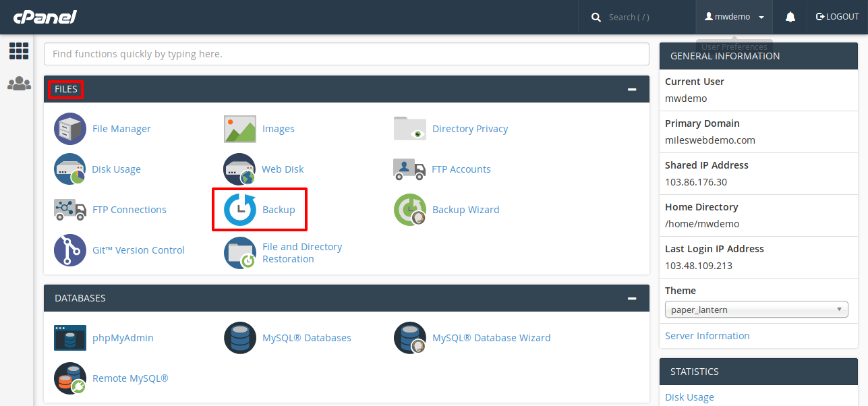This screenshot has width=868, height=406.
Task: Click the phpMyAdmin icon
Action: point(70,338)
